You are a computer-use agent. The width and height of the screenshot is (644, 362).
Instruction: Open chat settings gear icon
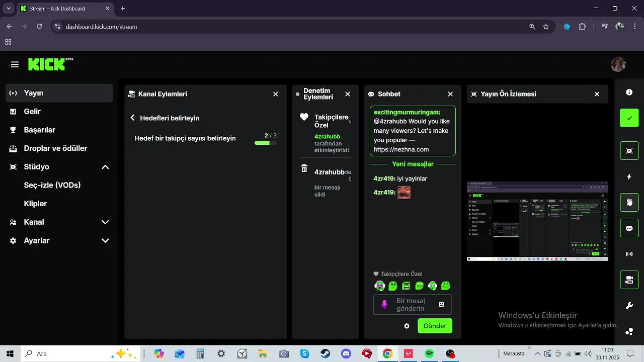pyautogui.click(x=407, y=326)
